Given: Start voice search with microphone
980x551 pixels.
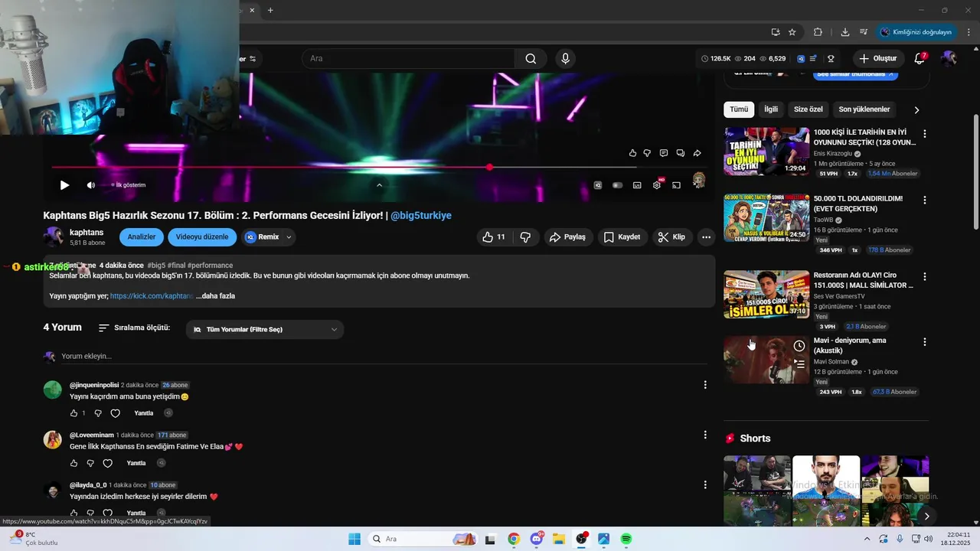Looking at the screenshot, I should click(x=565, y=58).
